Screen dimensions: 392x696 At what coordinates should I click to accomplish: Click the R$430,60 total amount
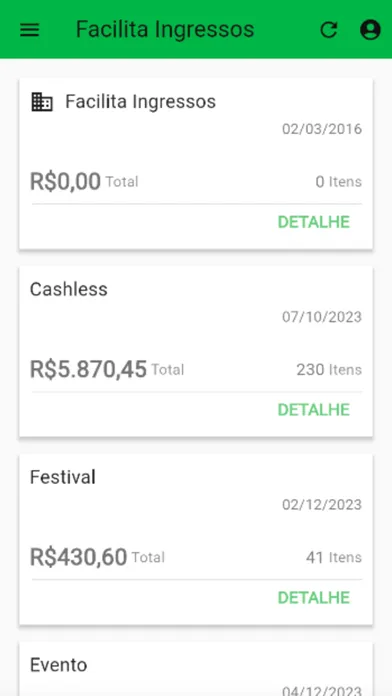(79, 557)
